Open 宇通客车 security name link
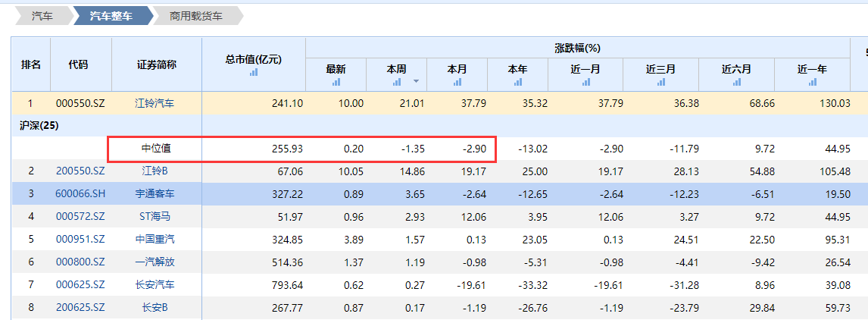The width and height of the screenshot is (868, 320). coord(155,194)
